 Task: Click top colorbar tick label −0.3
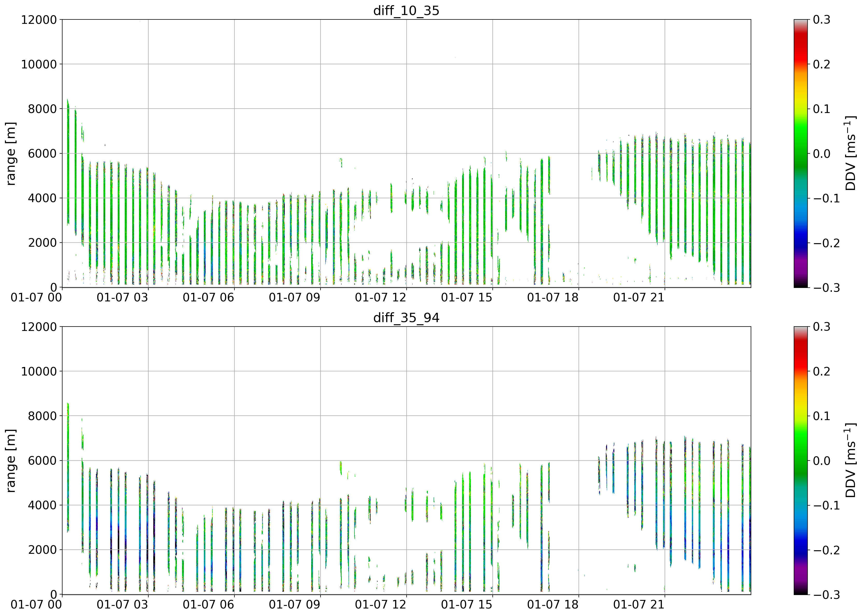tap(826, 287)
